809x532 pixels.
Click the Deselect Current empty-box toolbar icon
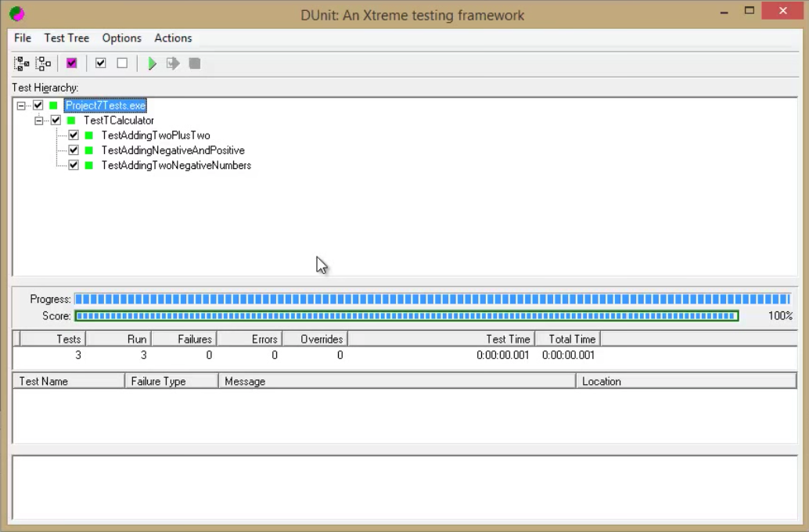pos(122,63)
